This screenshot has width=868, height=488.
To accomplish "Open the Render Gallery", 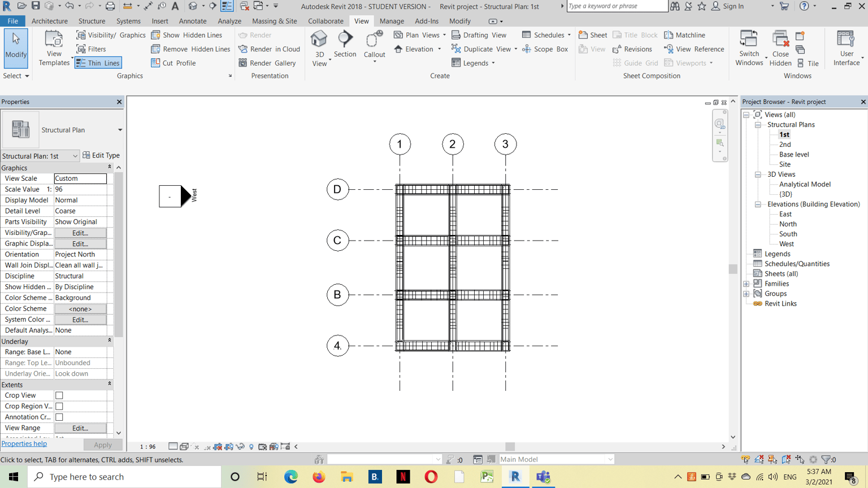I will pos(267,63).
